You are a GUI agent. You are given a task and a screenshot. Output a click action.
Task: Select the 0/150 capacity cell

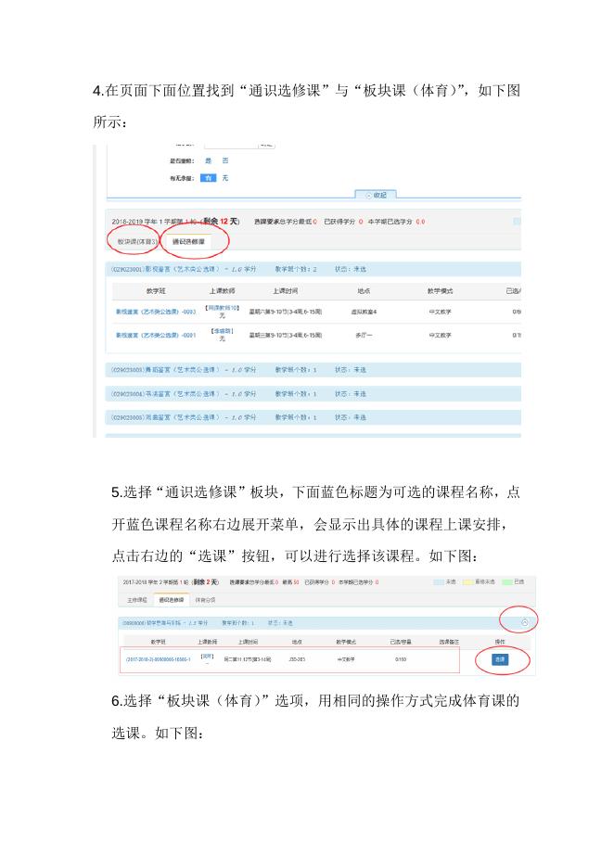401,660
